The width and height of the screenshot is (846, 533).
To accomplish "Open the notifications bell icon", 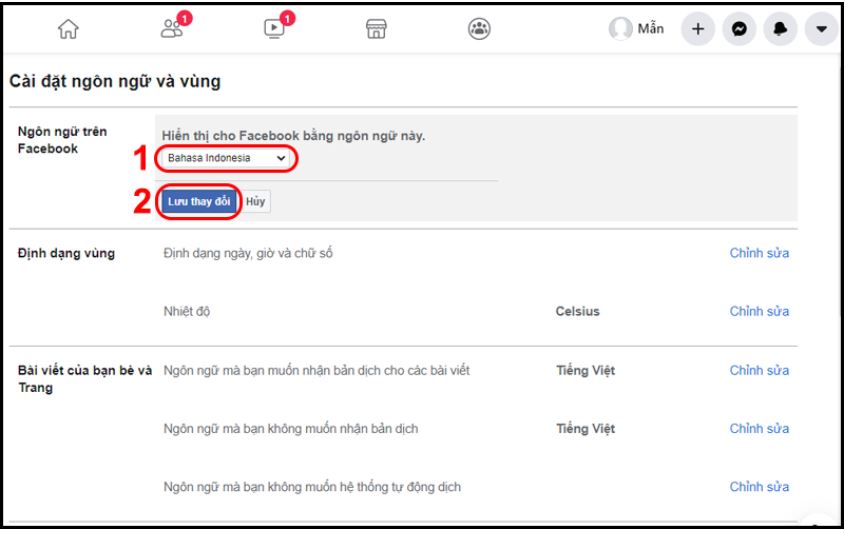I will point(780,29).
